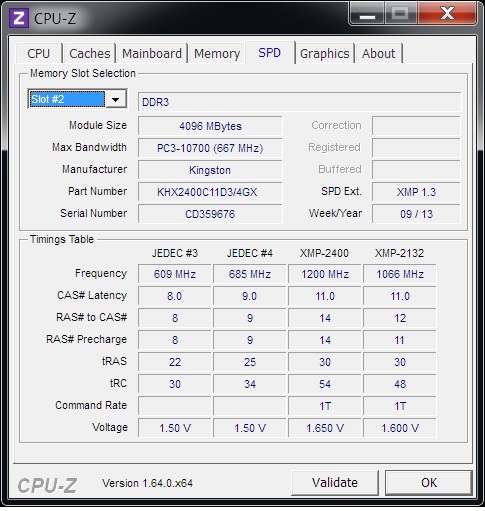The image size is (485, 511).
Task: Open the Graphics tab
Action: coord(325,53)
